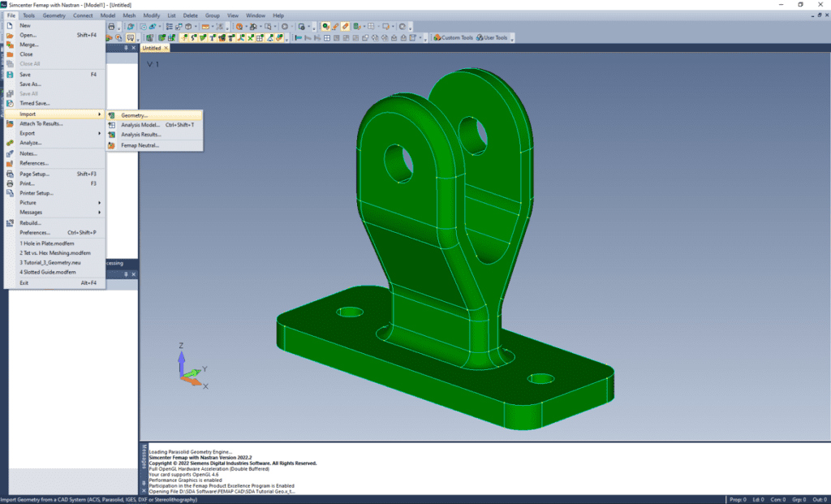Click the print icon in the top toolbar

point(111,27)
